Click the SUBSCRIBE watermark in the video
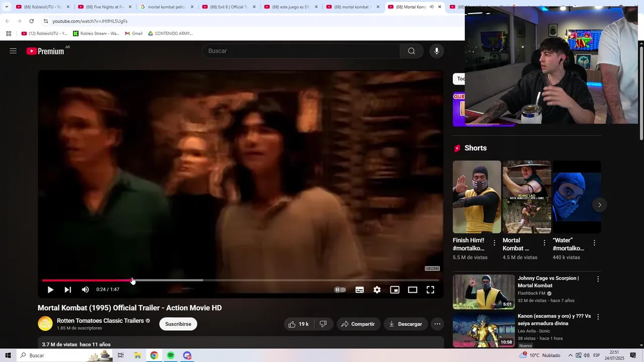The width and height of the screenshot is (644, 362). tap(432, 268)
